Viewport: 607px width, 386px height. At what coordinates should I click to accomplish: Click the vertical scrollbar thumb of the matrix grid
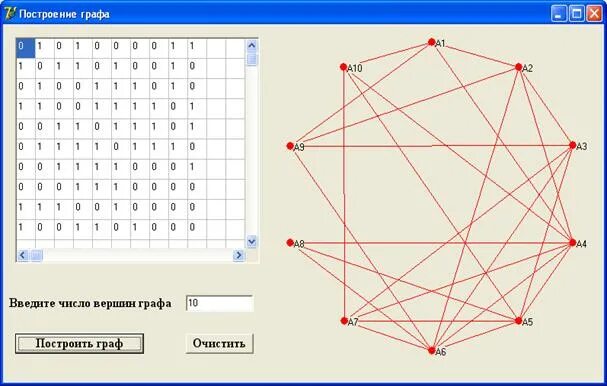click(252, 59)
